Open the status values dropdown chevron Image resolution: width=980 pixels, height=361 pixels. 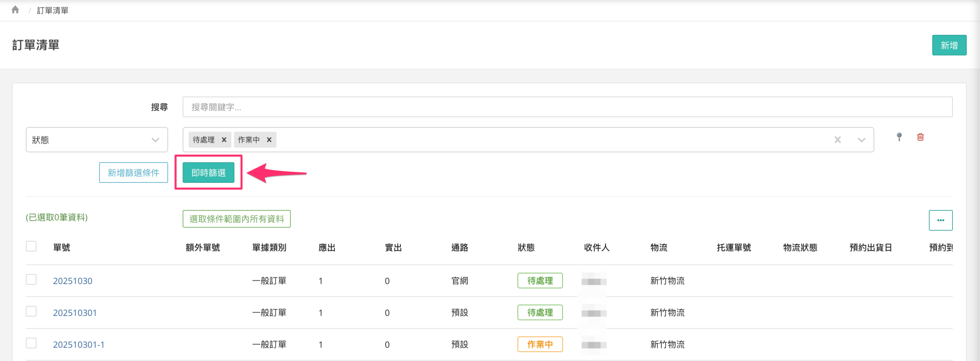pos(861,140)
